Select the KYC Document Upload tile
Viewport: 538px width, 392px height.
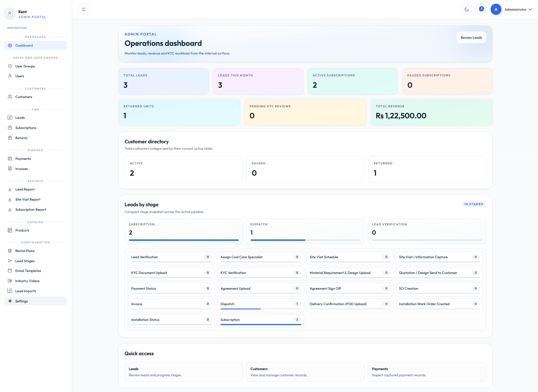coord(171,274)
